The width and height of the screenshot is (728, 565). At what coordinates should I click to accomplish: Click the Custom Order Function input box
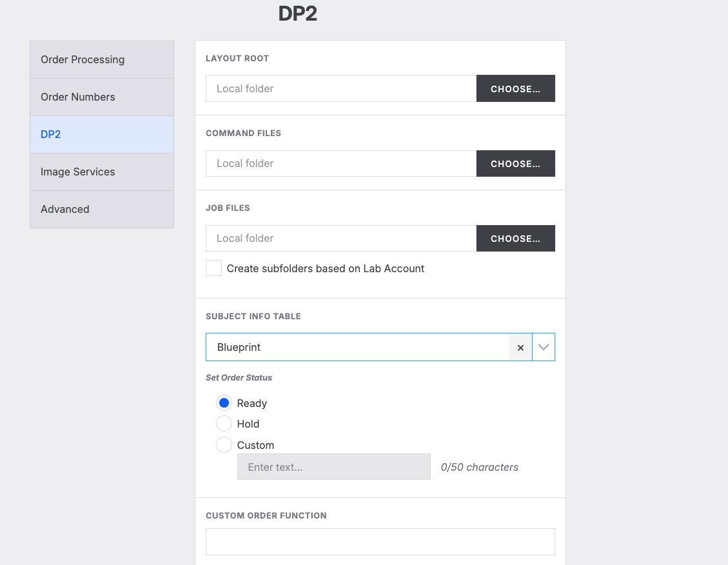[x=380, y=542]
